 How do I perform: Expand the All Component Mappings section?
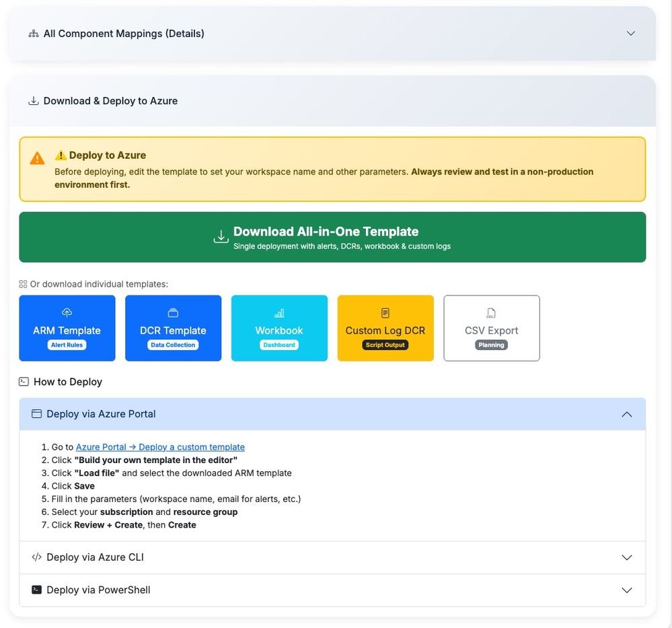point(631,32)
